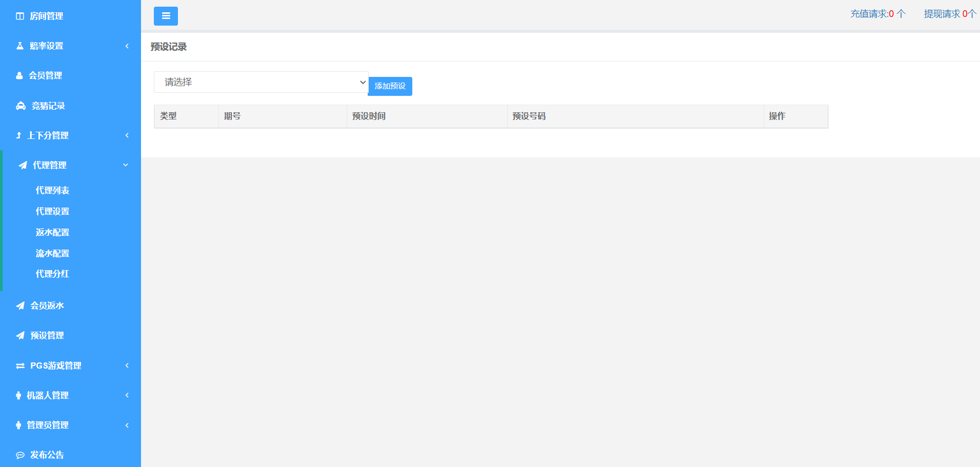Go to 代理分红 submenu item

52,274
